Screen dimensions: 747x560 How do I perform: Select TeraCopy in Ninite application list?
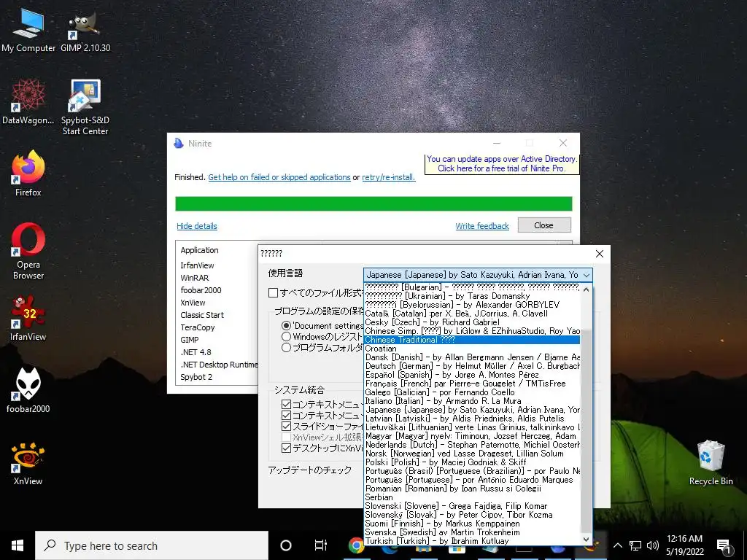tap(197, 327)
